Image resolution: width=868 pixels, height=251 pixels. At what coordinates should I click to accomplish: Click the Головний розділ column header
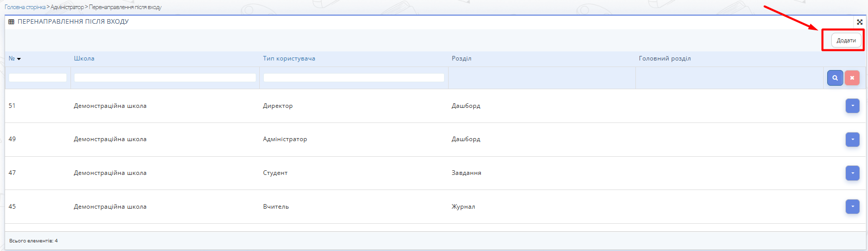pyautogui.click(x=665, y=58)
